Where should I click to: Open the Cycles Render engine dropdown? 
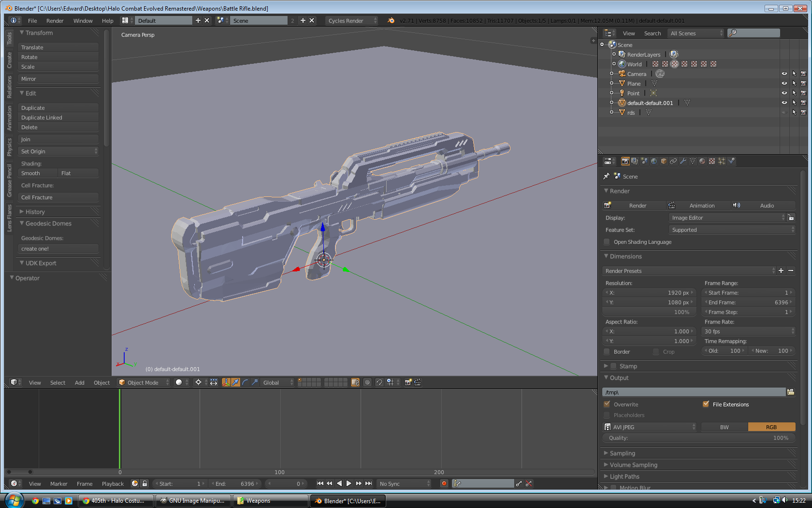click(351, 20)
